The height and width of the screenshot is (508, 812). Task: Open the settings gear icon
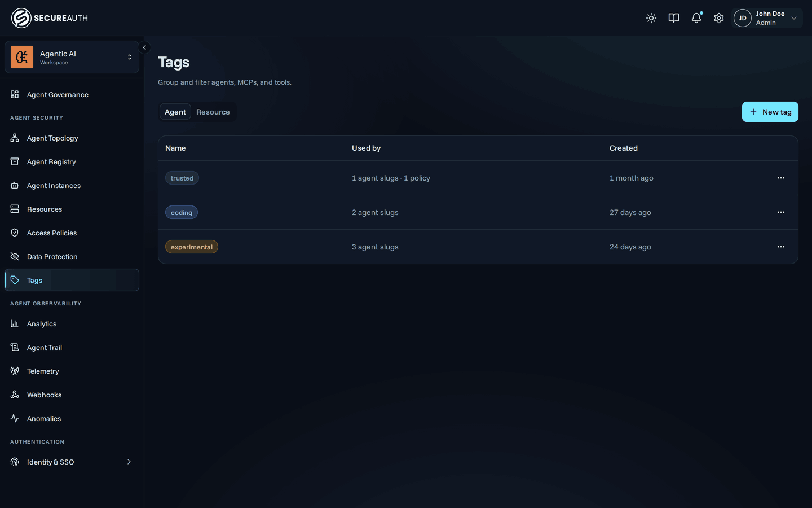pyautogui.click(x=719, y=18)
